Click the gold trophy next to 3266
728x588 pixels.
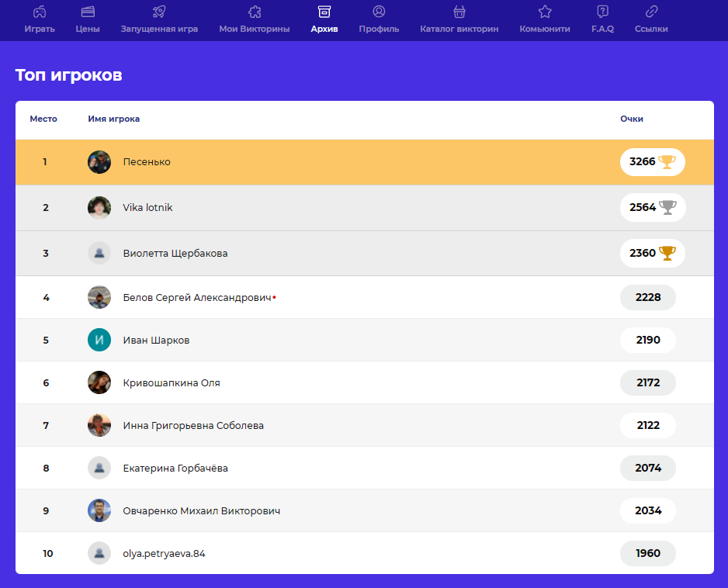667,162
